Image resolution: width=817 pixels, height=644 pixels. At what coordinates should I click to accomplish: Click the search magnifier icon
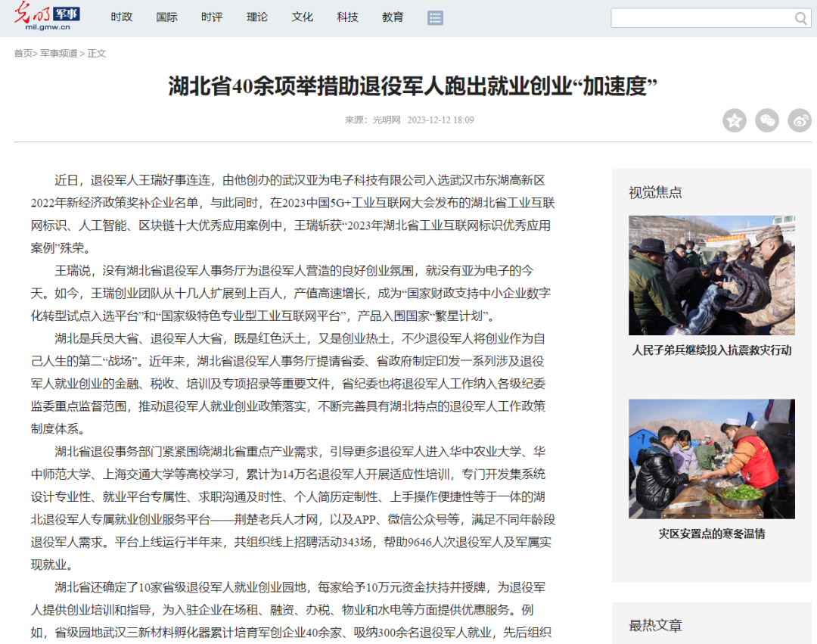coord(800,19)
